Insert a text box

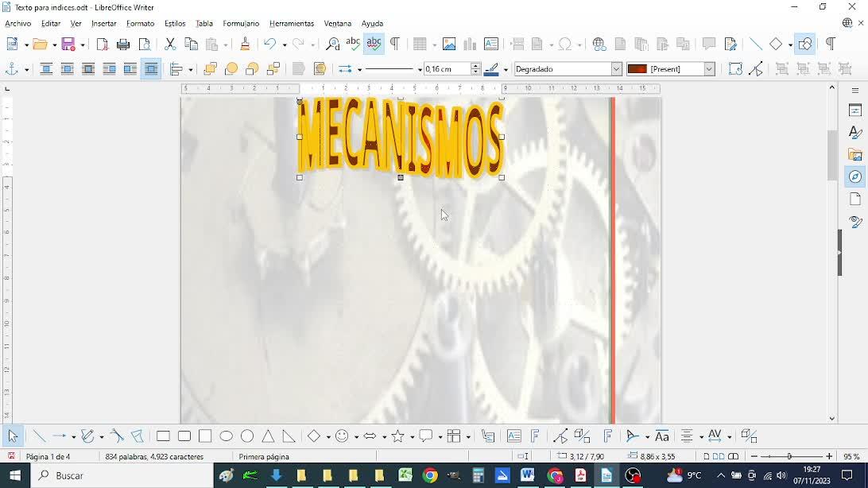click(x=491, y=45)
